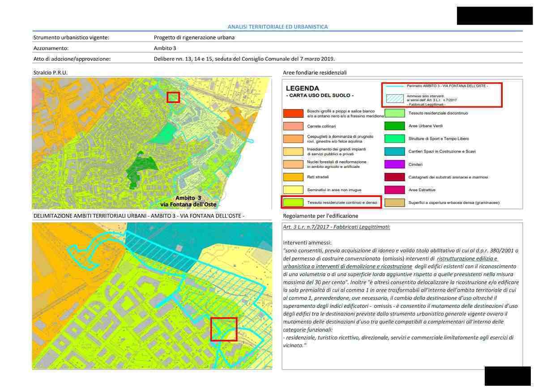Click the hatched Fabbricati Leggittimati legend symbol
555x392 pixels.
tap(394, 98)
